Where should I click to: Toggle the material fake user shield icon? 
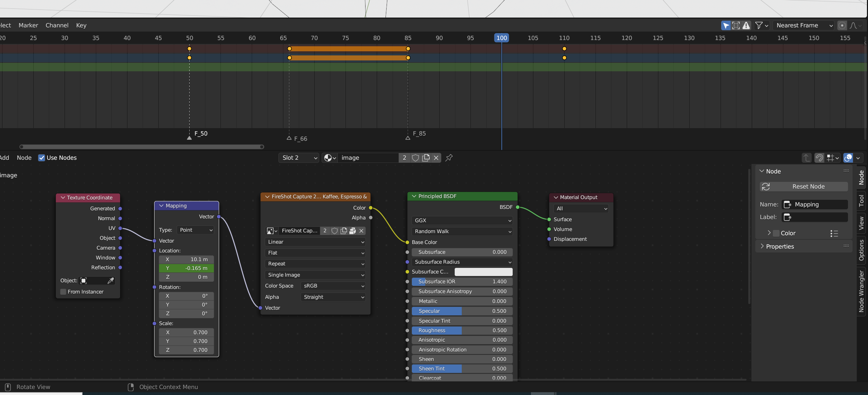point(415,158)
